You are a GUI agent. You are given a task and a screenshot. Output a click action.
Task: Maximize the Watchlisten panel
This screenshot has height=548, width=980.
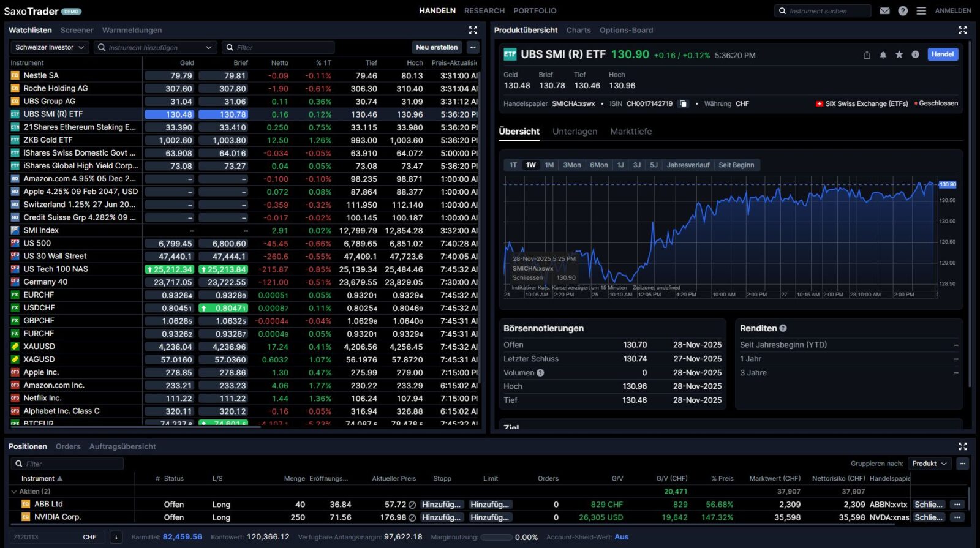473,30
